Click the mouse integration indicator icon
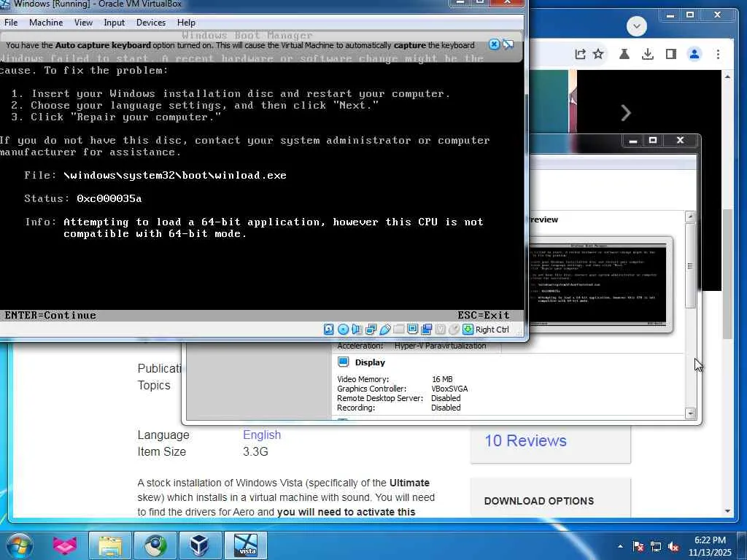This screenshot has height=560, width=747. point(454,329)
